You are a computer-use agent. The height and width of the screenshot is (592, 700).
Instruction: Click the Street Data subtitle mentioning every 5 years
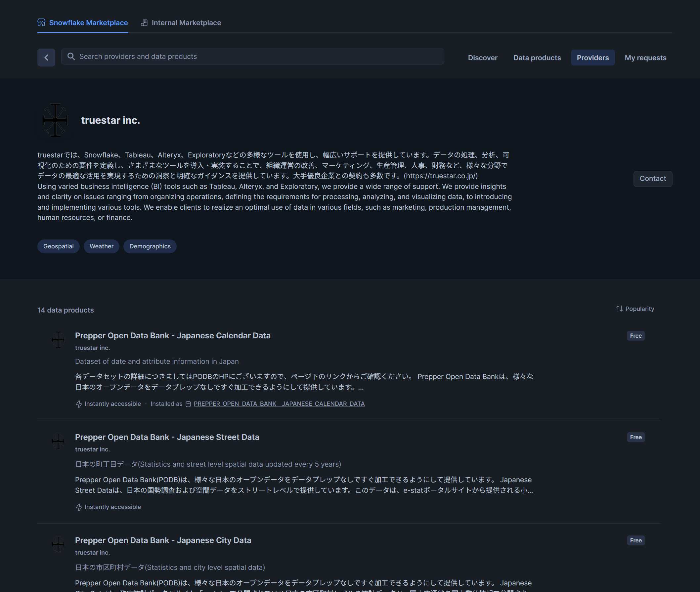tap(208, 464)
